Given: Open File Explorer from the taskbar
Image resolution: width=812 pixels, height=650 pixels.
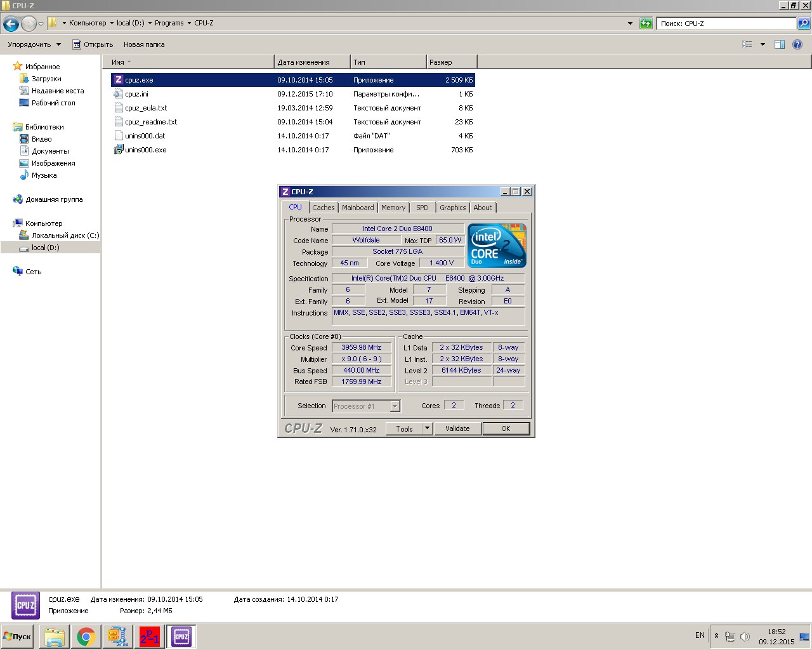Looking at the screenshot, I should coord(55,636).
